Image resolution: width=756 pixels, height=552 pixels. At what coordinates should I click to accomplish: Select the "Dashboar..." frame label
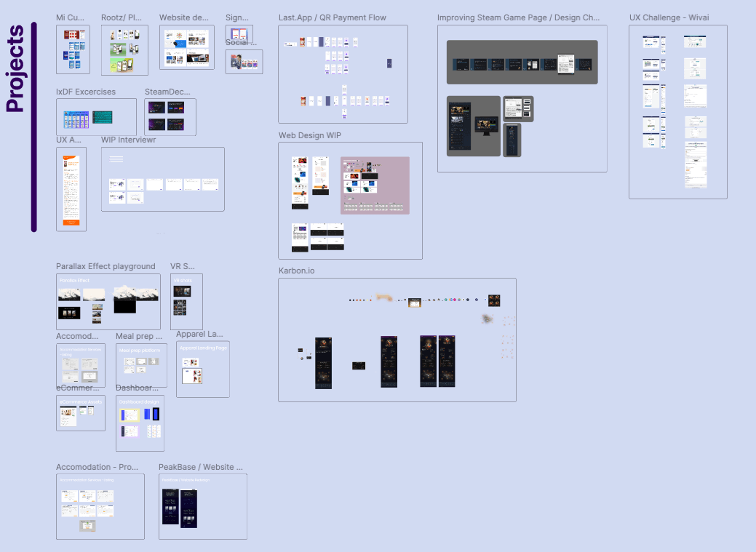pos(137,388)
